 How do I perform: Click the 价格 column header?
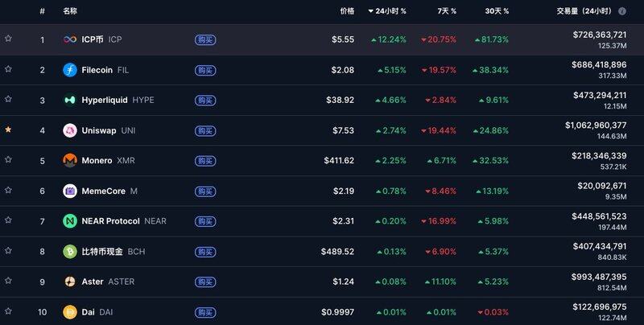coord(347,11)
